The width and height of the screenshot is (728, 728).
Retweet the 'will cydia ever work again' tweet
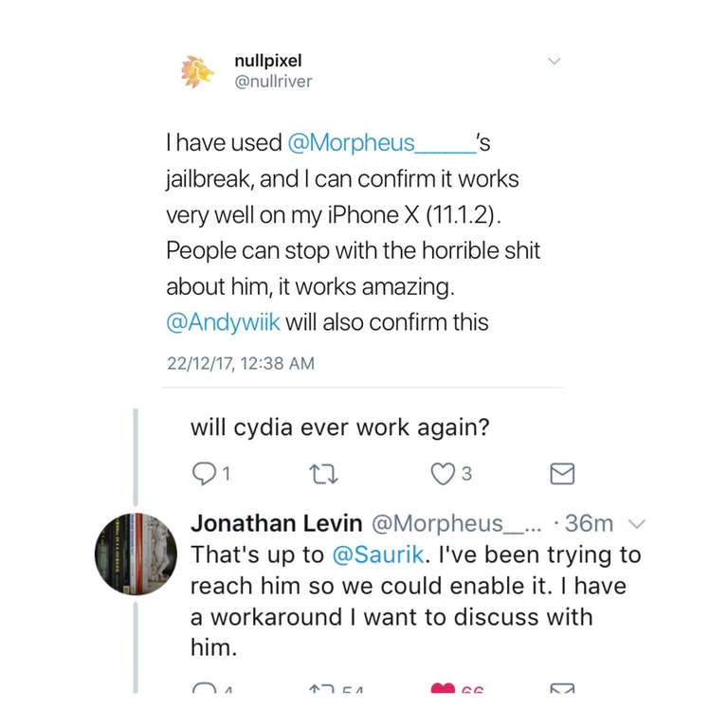click(x=323, y=475)
